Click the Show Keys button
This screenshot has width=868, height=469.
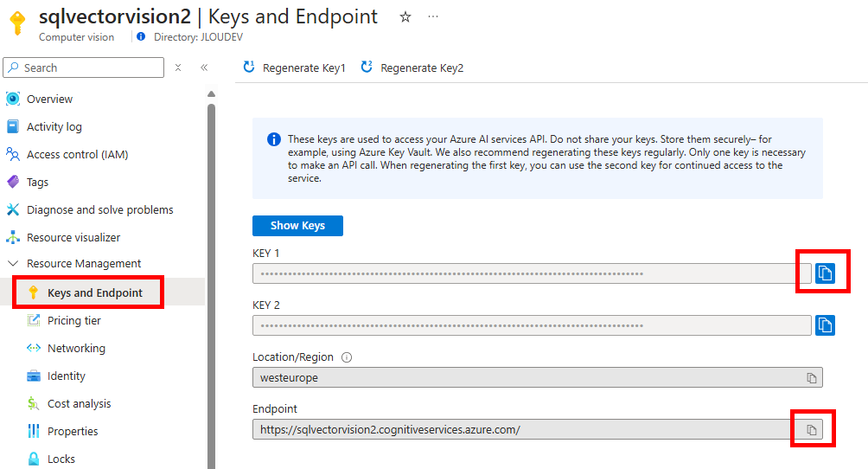[297, 226]
